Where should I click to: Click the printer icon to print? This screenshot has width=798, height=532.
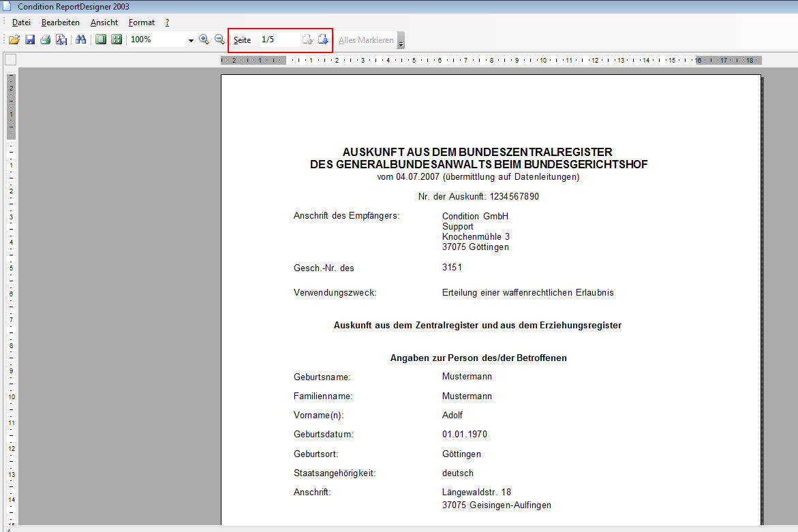[45, 40]
